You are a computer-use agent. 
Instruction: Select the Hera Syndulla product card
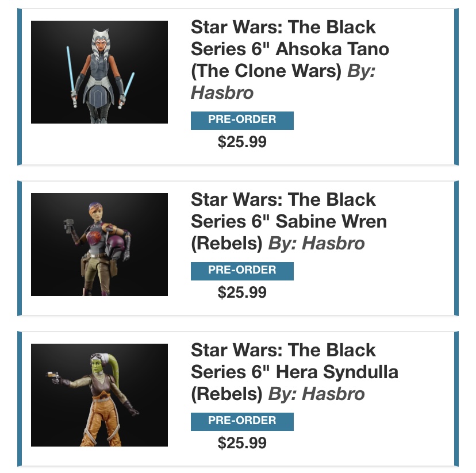pos(237,399)
